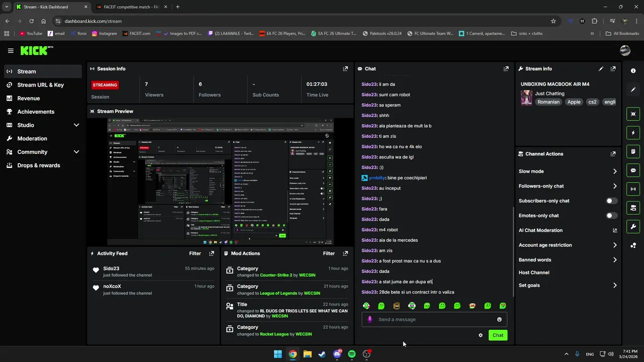Click the camera icon in right sidebar
This screenshot has width=644, height=362.
pos(633,208)
